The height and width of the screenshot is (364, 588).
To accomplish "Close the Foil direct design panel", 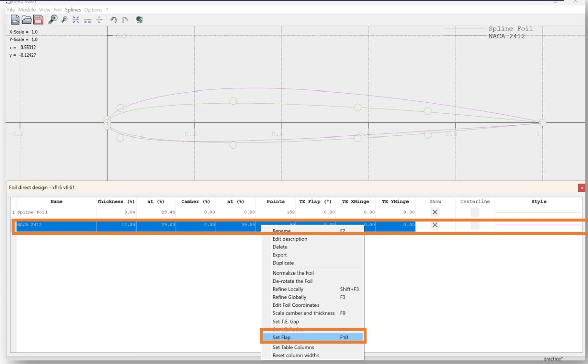I will 582,188.
